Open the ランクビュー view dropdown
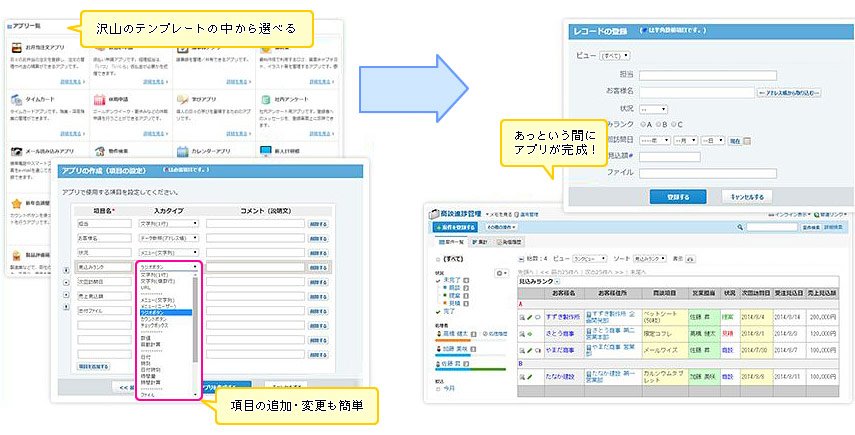 coord(591,259)
